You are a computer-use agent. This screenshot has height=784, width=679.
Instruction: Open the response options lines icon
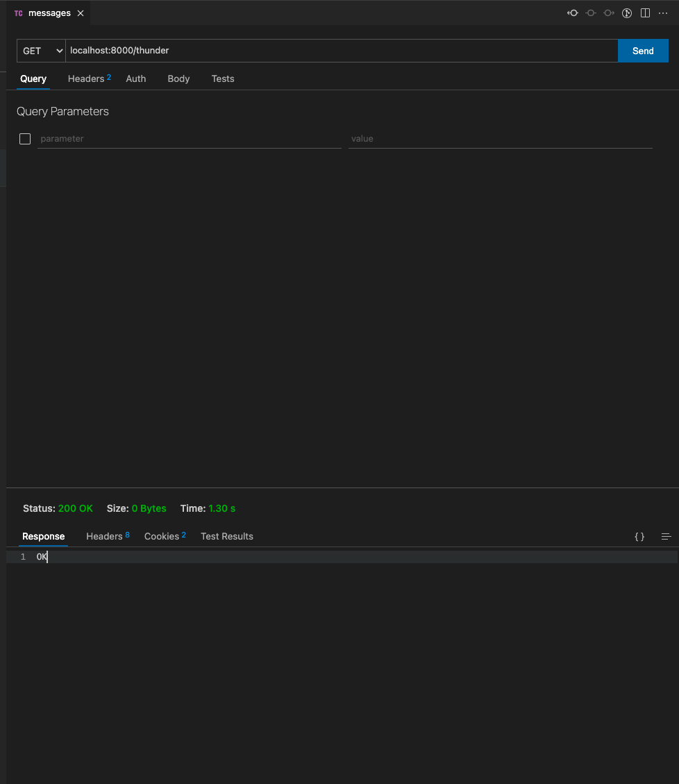(x=666, y=537)
